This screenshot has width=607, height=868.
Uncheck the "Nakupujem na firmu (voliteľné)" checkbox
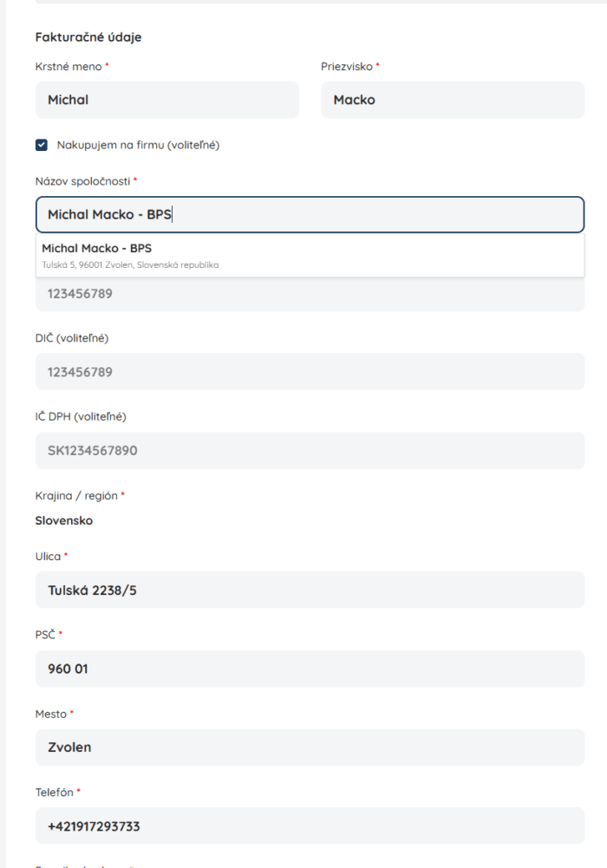click(x=41, y=147)
